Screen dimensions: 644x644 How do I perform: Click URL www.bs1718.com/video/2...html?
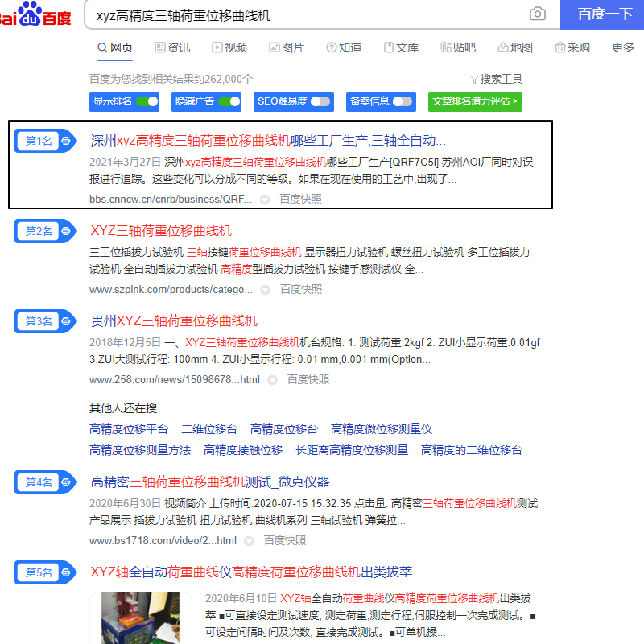[x=163, y=540]
